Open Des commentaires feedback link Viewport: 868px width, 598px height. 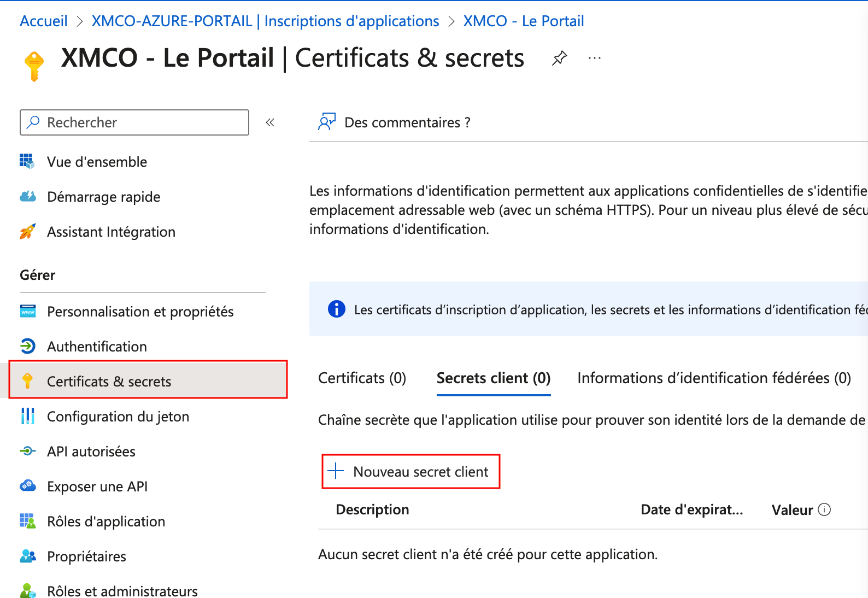pyautogui.click(x=407, y=122)
